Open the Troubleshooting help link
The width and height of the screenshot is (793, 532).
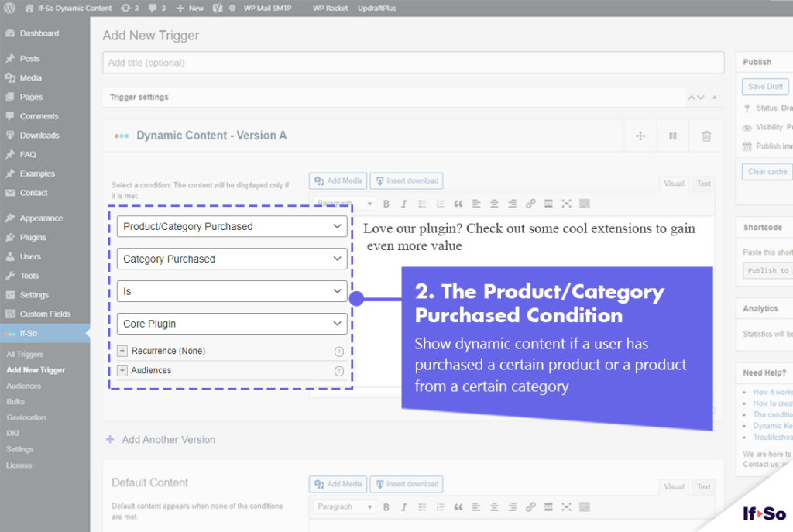773,438
